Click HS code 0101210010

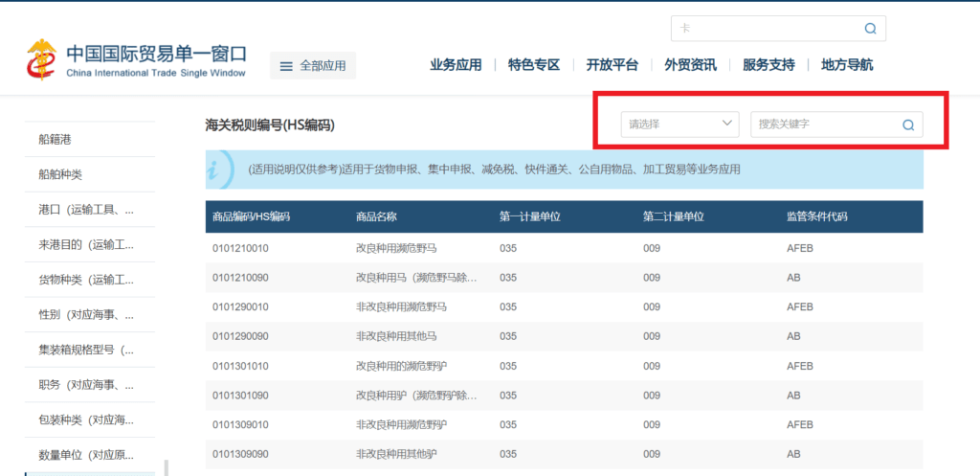pyautogui.click(x=240, y=248)
